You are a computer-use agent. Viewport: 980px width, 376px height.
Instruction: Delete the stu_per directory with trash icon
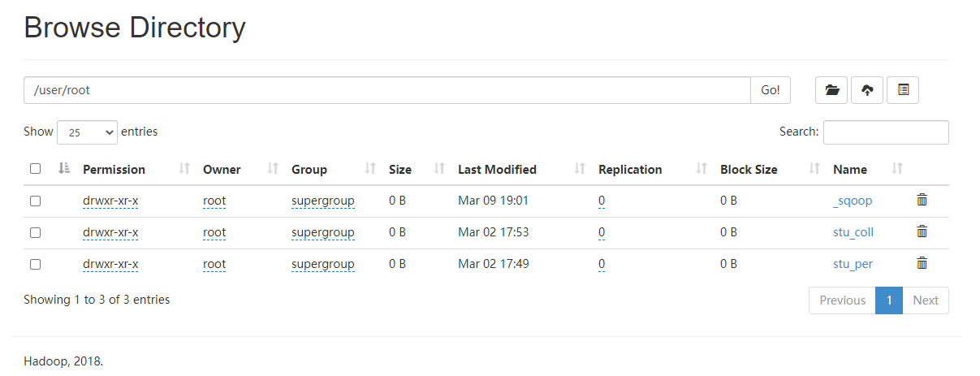pyautogui.click(x=922, y=263)
